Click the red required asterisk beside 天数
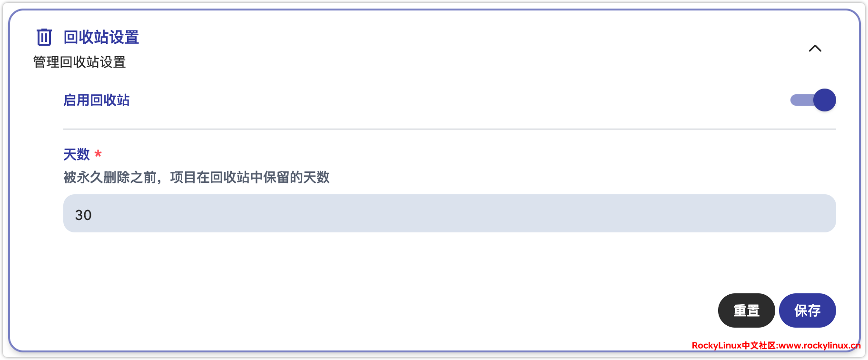The image size is (868, 360). point(98,154)
